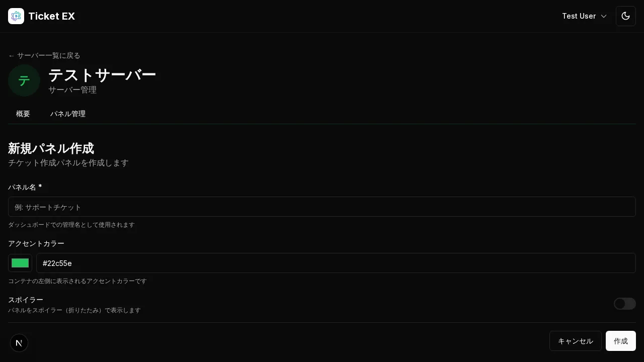The height and width of the screenshot is (362, 644).
Task: Expand the chevron beside Test User
Action: 604,16
